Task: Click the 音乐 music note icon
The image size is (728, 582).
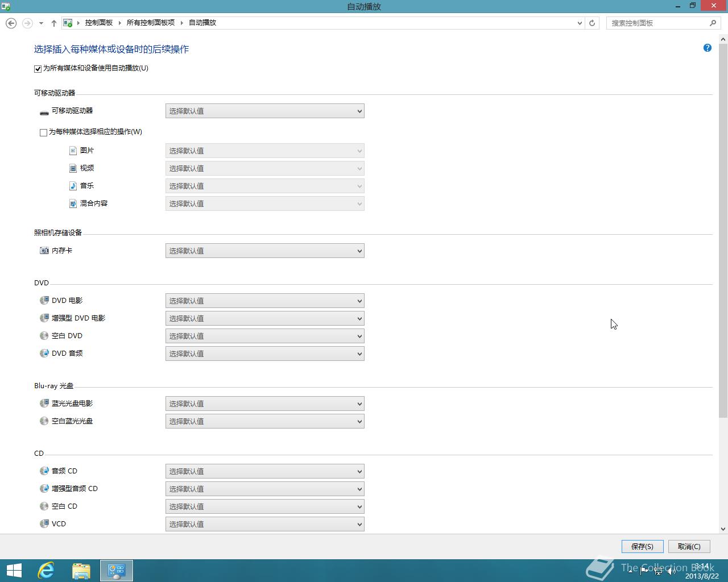Action: tap(73, 186)
